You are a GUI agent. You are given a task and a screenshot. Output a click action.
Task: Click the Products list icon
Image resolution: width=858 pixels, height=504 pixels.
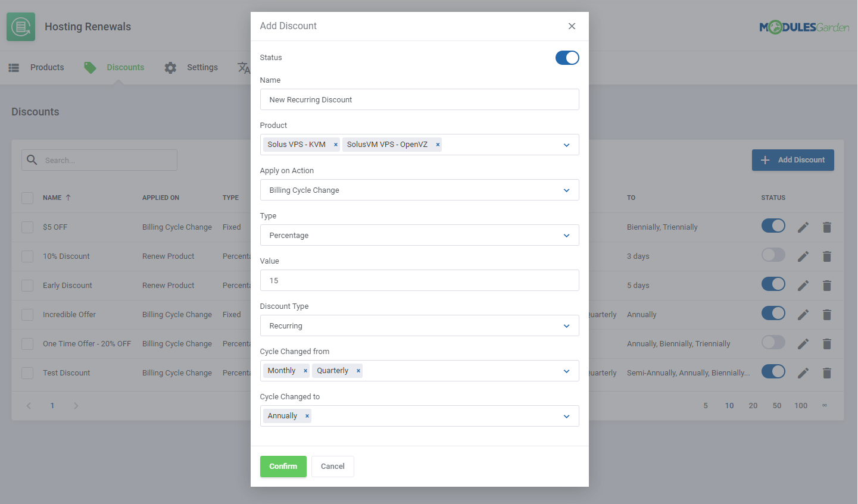coord(14,68)
